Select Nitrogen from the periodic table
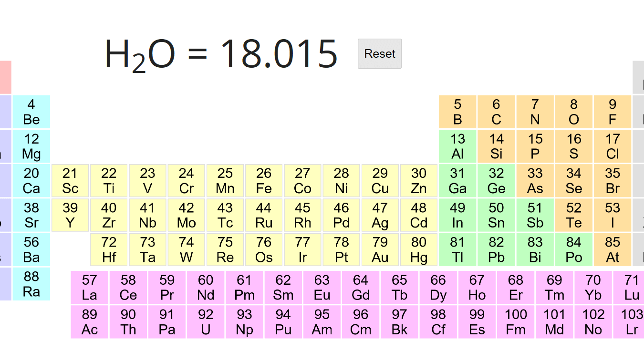 click(x=535, y=112)
